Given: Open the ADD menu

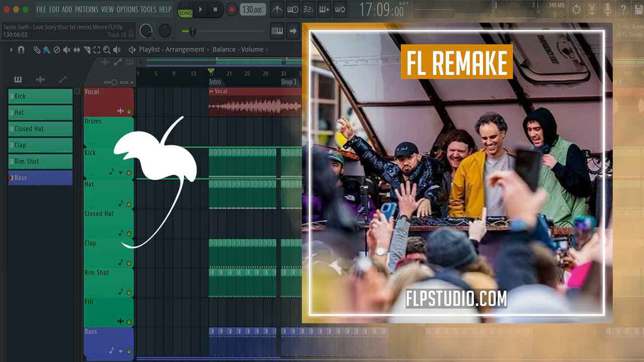Looking at the screenshot, I should point(67,10).
